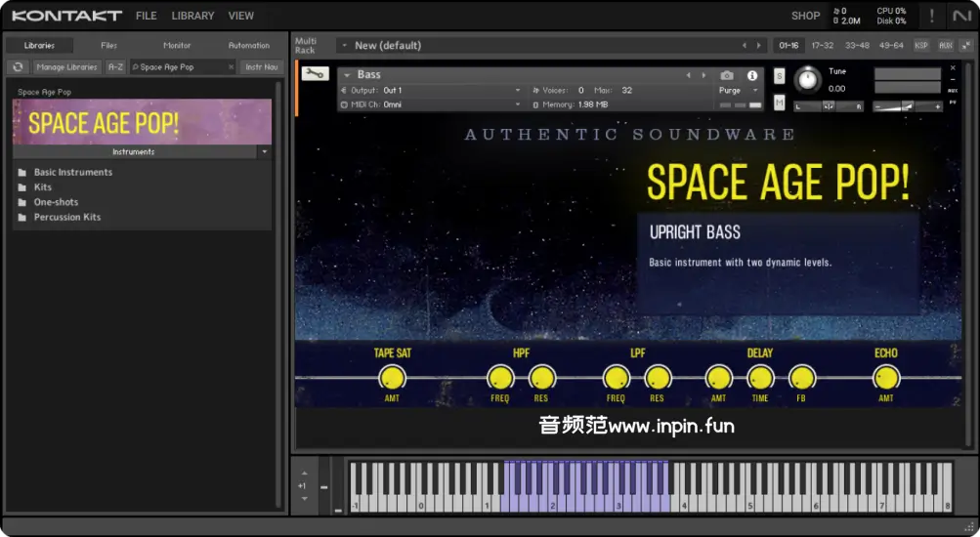This screenshot has width=980, height=537.
Task: Click the wrench edit icon for Bass
Action: click(315, 74)
